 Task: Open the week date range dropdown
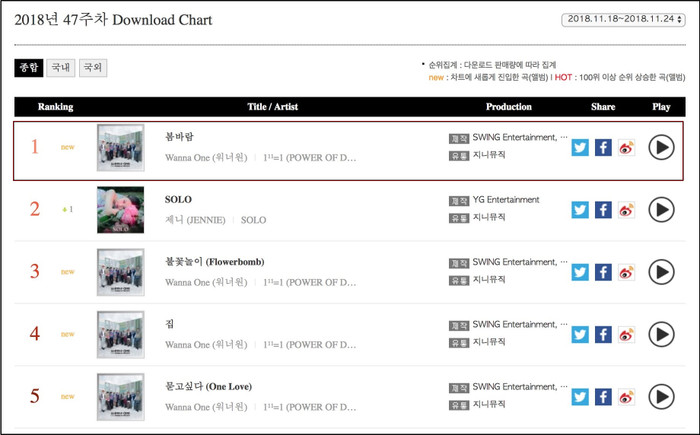(x=623, y=20)
